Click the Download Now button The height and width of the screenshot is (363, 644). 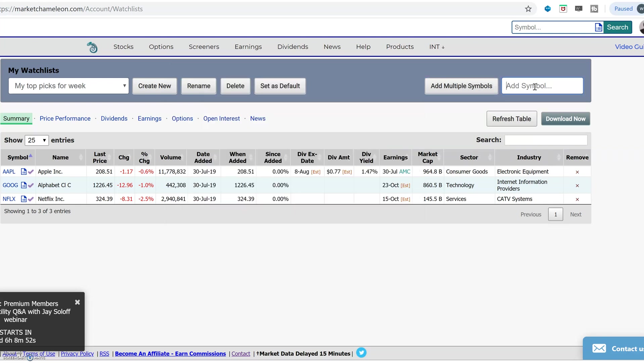click(x=565, y=118)
